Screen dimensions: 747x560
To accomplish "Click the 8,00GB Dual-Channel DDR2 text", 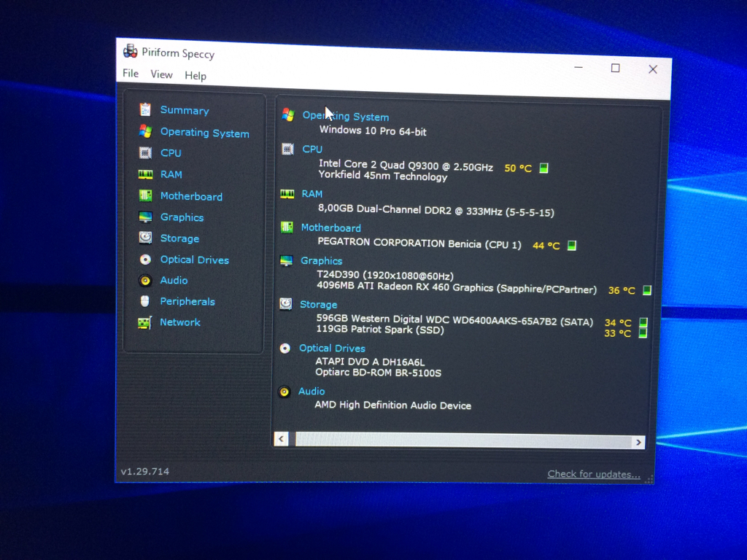I will [436, 210].
